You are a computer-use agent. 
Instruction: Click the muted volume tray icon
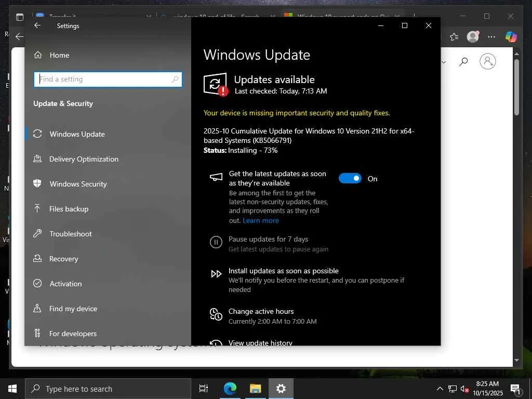tap(464, 389)
